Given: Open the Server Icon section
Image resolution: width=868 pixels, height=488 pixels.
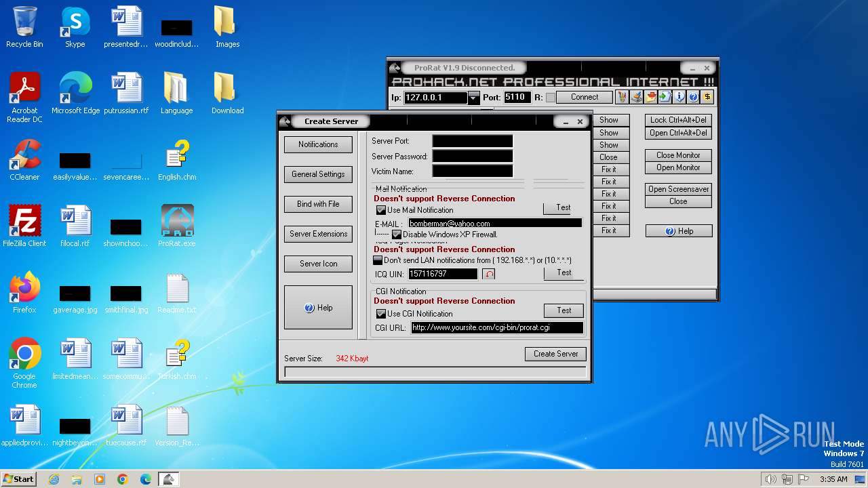Looking at the screenshot, I should [318, 264].
